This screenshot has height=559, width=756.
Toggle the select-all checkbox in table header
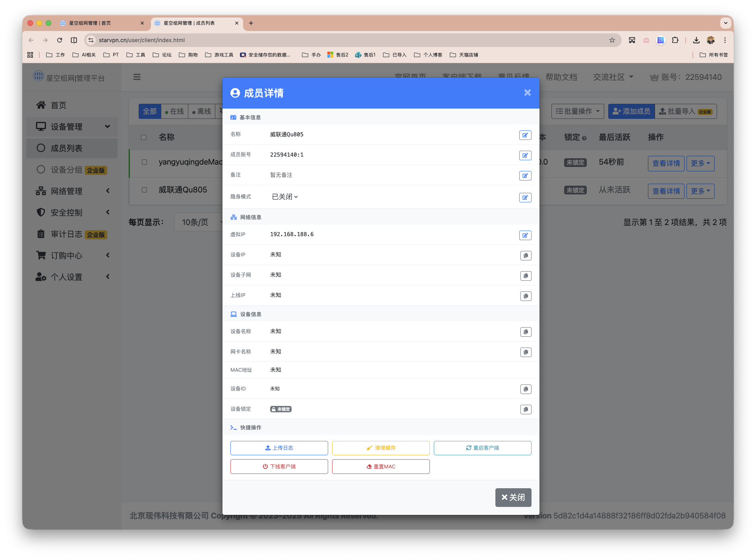point(144,138)
